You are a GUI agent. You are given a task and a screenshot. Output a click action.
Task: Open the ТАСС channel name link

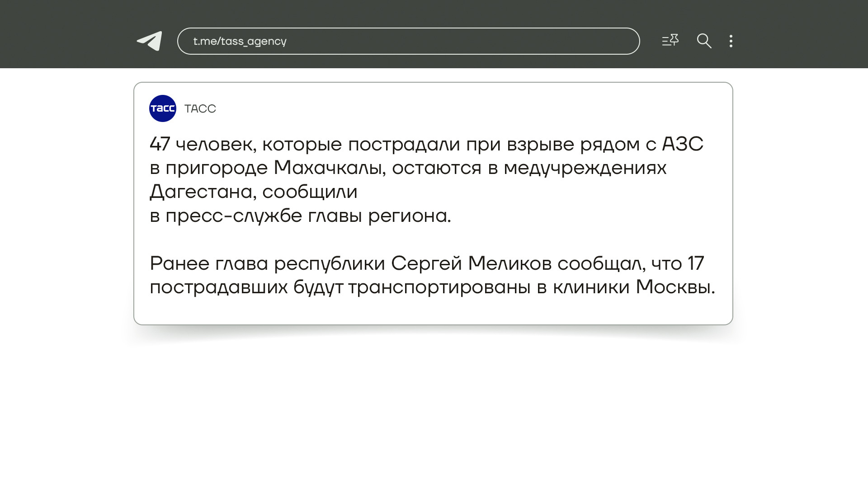pyautogui.click(x=200, y=109)
